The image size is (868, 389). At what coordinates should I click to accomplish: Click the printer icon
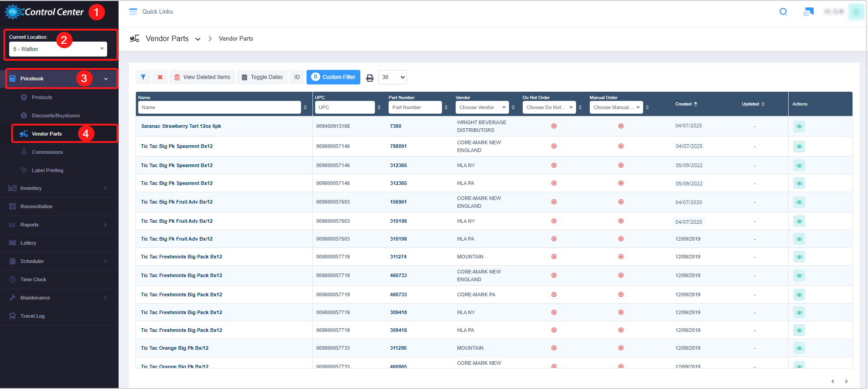point(370,78)
